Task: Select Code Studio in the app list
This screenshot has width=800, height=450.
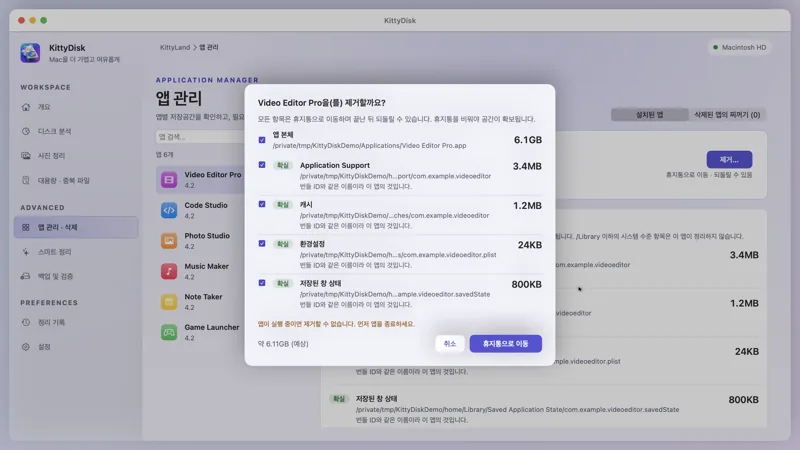Action: [201, 210]
